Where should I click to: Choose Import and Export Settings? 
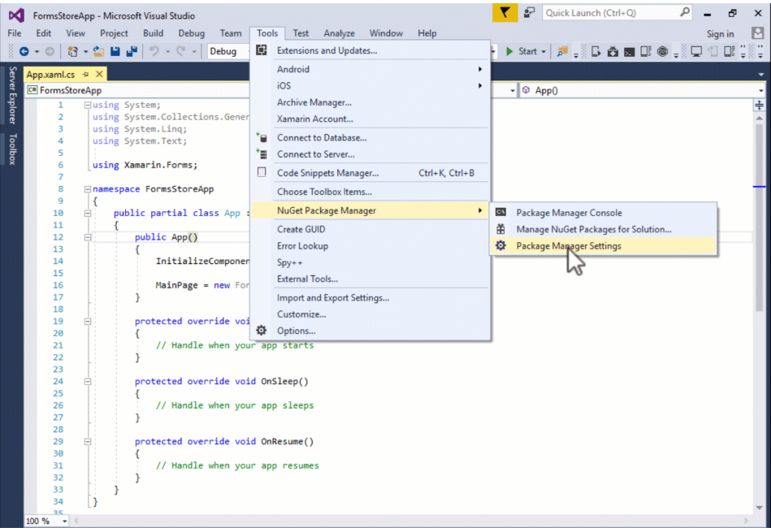pos(370,297)
